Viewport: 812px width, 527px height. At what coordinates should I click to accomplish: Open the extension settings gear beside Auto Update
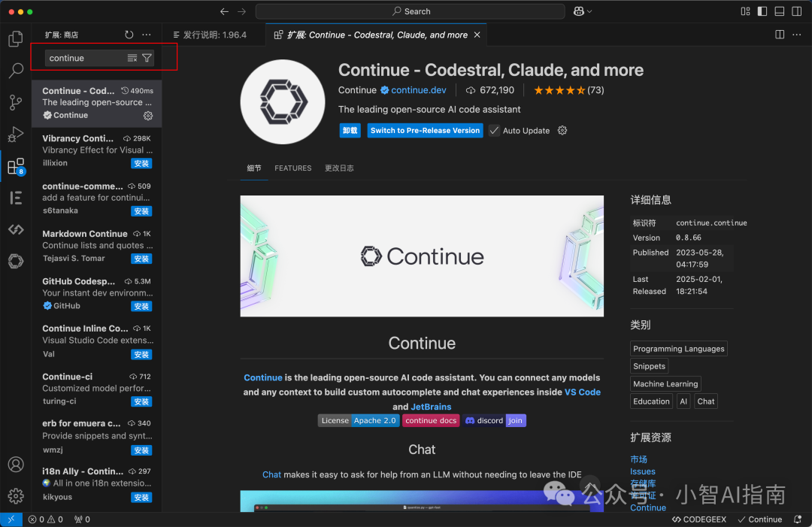click(x=562, y=131)
